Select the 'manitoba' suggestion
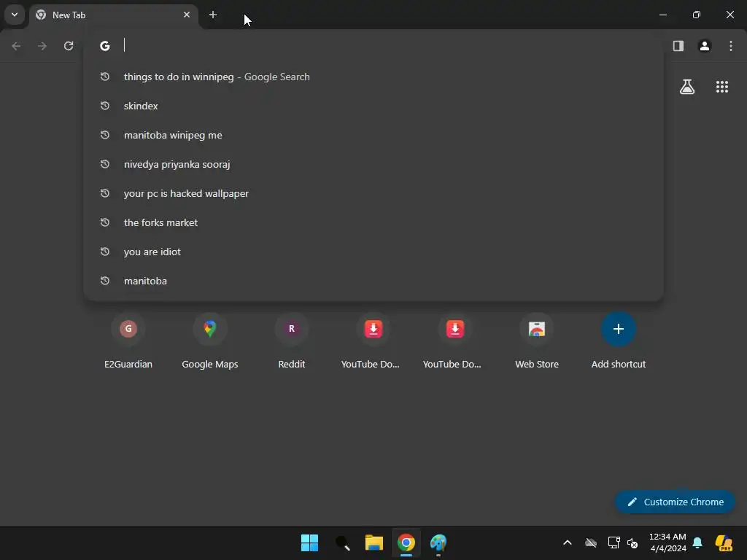 coord(373,281)
